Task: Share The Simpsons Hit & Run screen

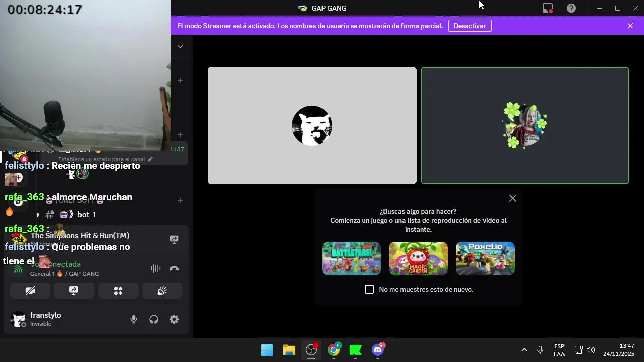Action: [174, 240]
